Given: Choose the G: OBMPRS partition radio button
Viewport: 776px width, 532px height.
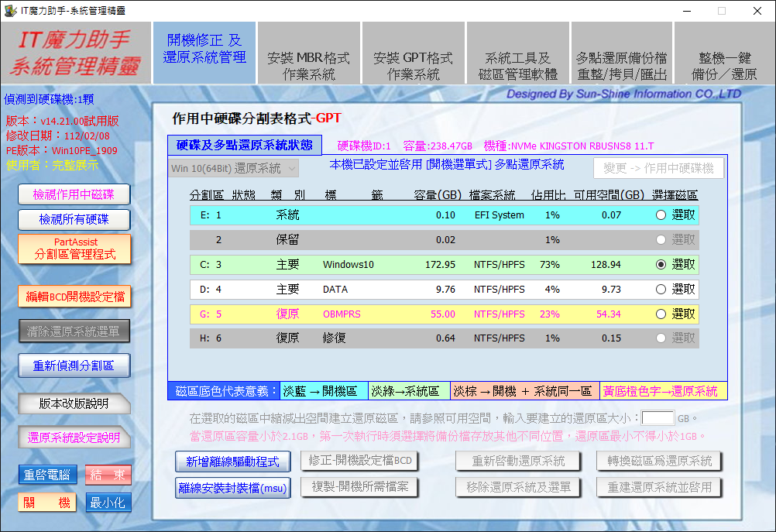Looking at the screenshot, I should [661, 314].
